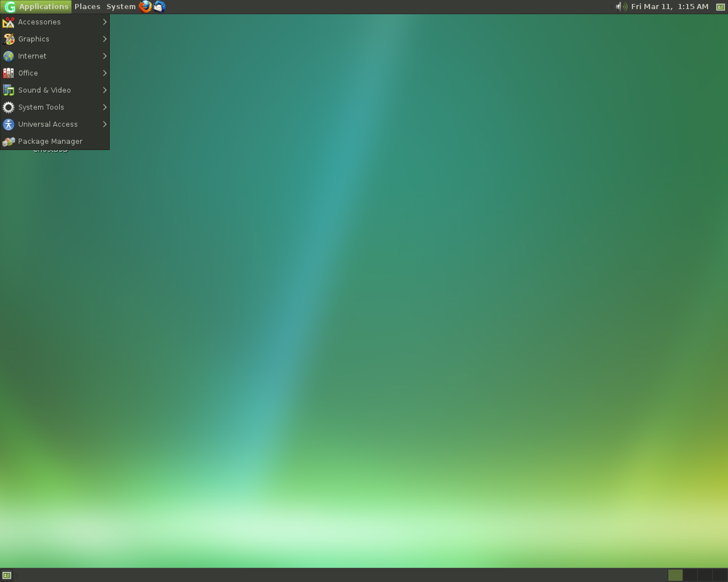
Task: Click the show desktop icon in bottom panel
Action: click(7, 575)
